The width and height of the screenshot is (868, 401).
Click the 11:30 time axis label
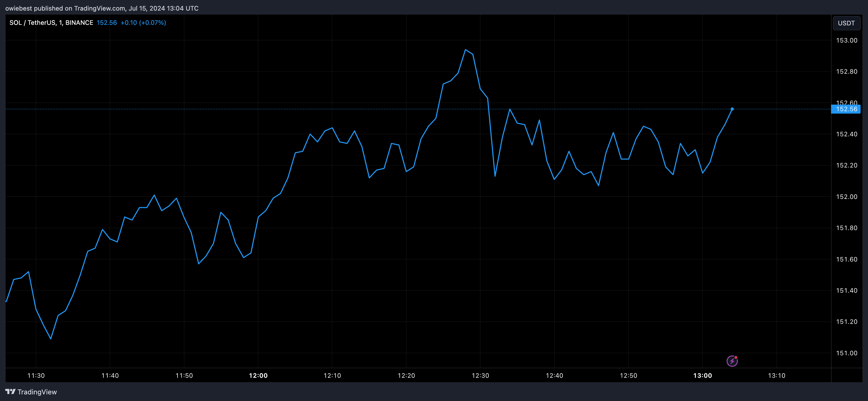click(36, 375)
